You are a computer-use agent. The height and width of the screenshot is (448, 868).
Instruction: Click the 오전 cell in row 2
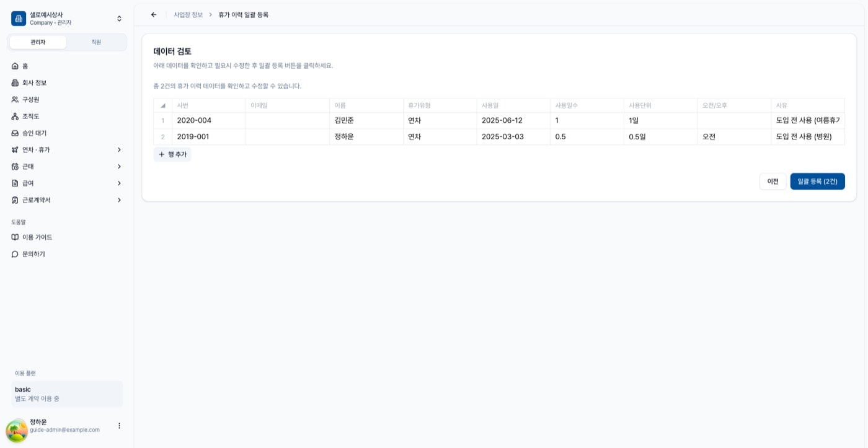[x=734, y=136]
